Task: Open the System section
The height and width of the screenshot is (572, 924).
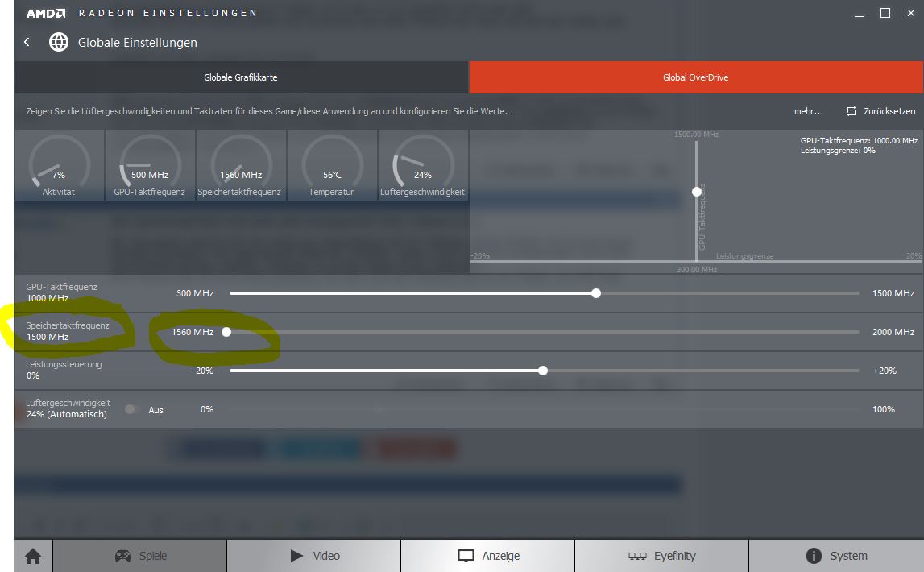Action: (x=835, y=556)
